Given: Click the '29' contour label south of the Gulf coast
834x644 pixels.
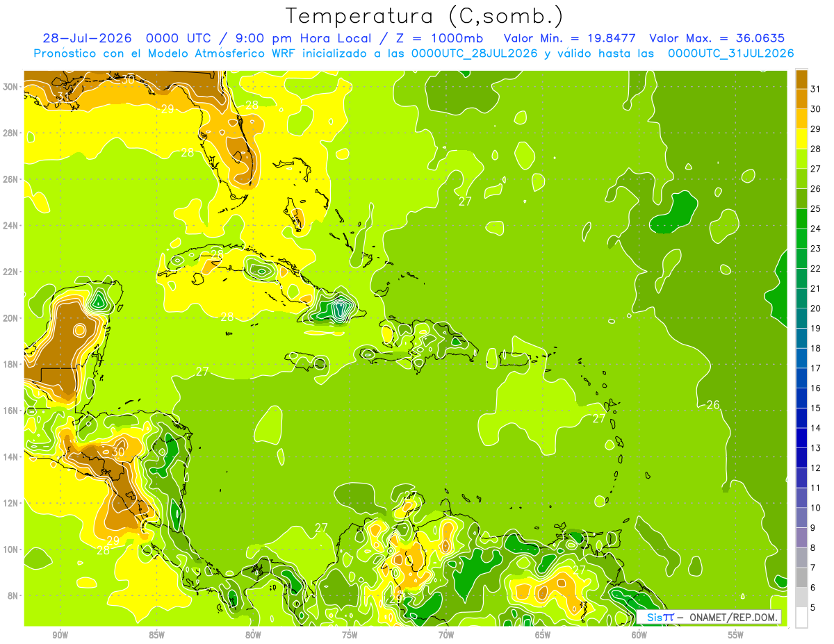Looking at the screenshot, I should click(x=167, y=108).
